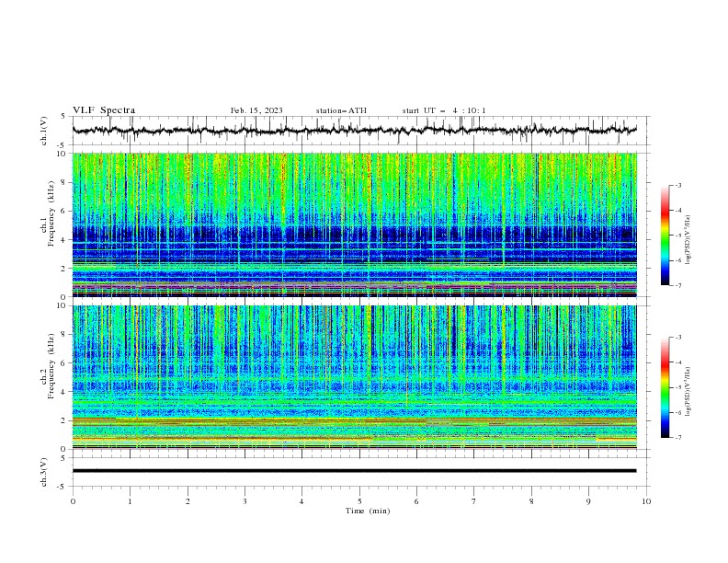Click the '10' kHz tick of ch.1 spectrogram
The width and height of the screenshot is (728, 563).
tap(63, 154)
